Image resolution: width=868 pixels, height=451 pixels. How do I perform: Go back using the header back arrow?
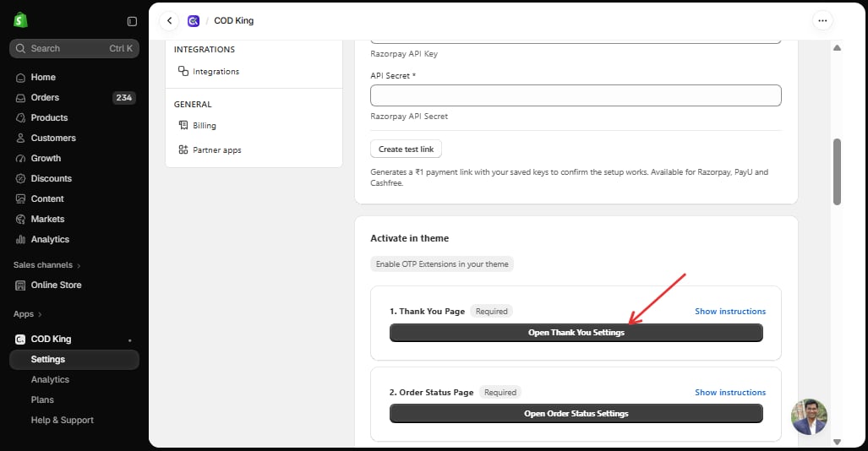(169, 21)
